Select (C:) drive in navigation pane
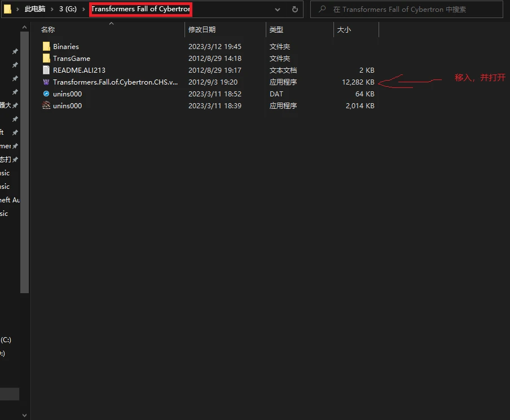Screen dimensions: 510x420 [x=6, y=340]
